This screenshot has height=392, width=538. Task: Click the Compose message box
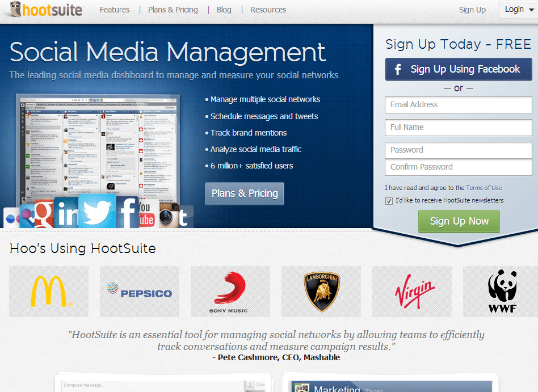pos(152,386)
